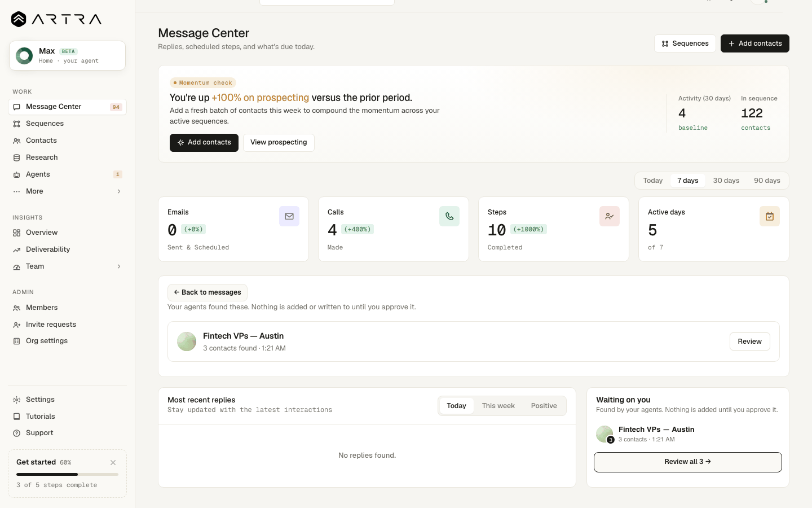Open Sequences from the header button

coord(685,43)
